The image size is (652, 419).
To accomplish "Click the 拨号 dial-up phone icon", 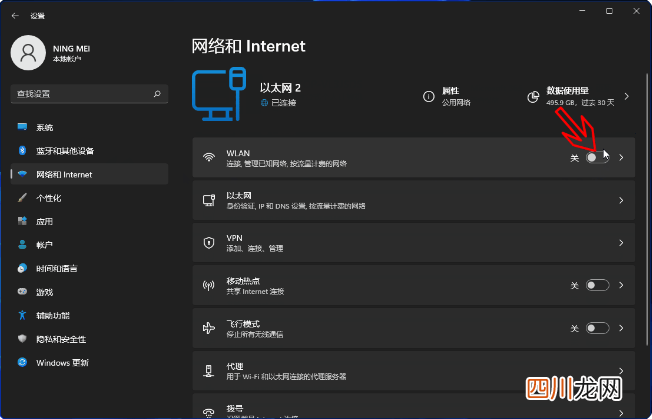I will click(x=209, y=412).
